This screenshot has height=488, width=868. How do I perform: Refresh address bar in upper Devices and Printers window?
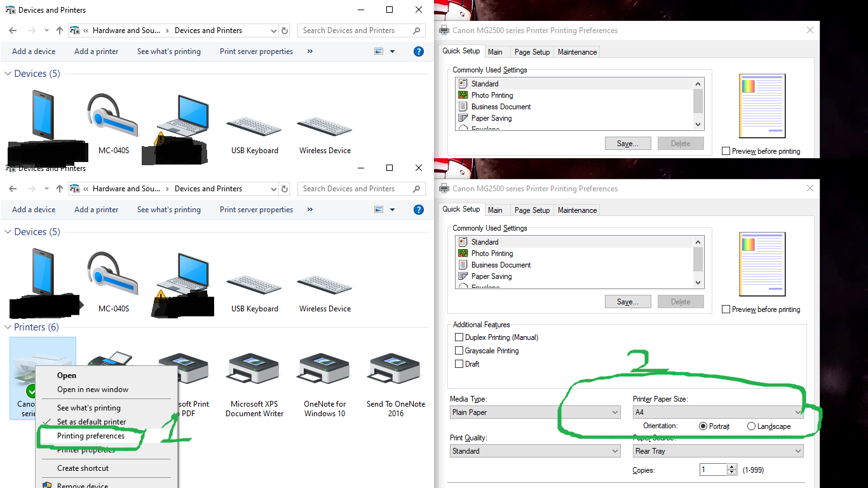point(285,30)
